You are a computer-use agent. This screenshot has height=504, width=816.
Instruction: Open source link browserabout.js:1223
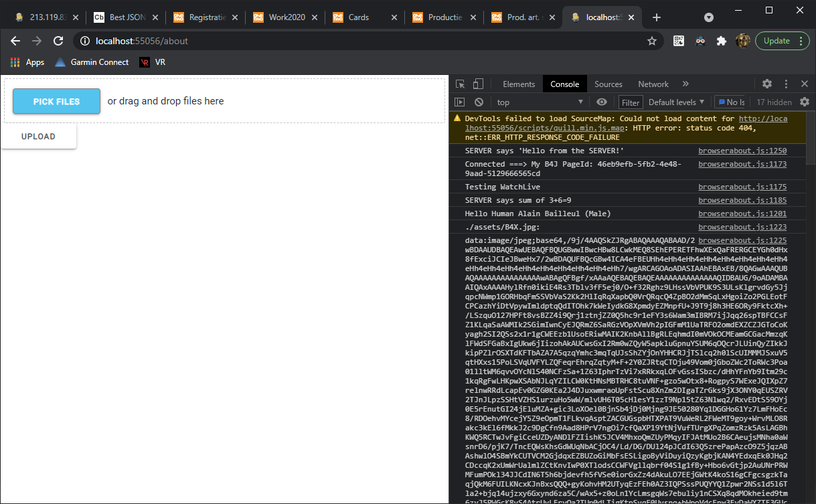742,228
